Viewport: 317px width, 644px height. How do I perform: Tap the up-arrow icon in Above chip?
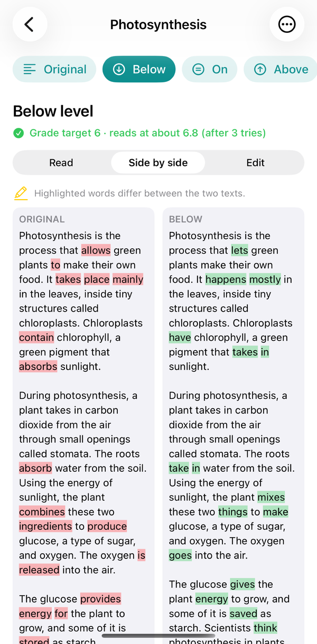click(260, 69)
